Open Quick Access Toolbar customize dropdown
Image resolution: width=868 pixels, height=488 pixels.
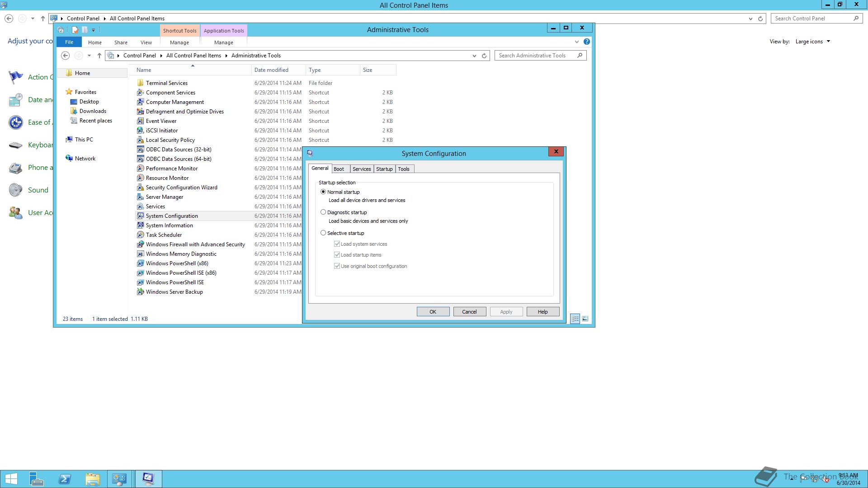tap(94, 30)
